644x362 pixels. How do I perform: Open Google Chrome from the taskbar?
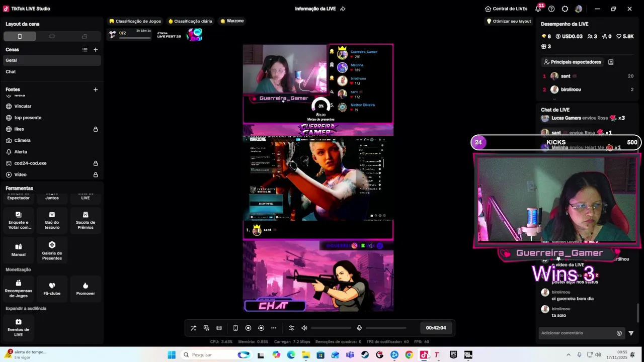pyautogui.click(x=409, y=355)
